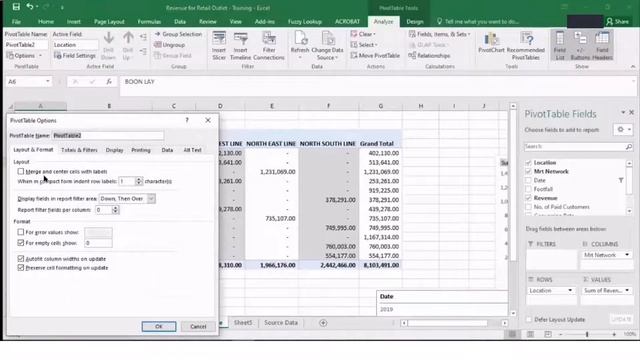
Task: Click the Drill Down arrow
Action: click(109, 46)
